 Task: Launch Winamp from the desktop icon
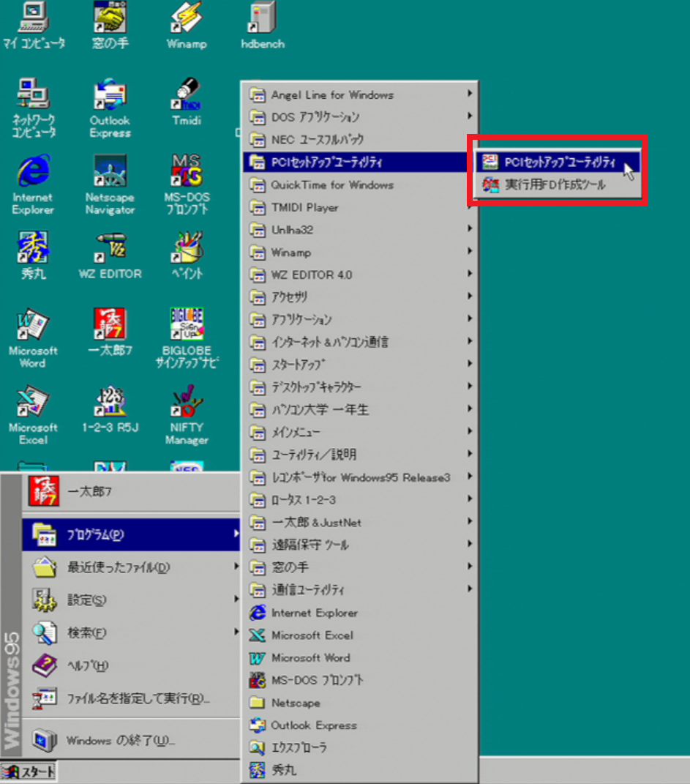187,25
